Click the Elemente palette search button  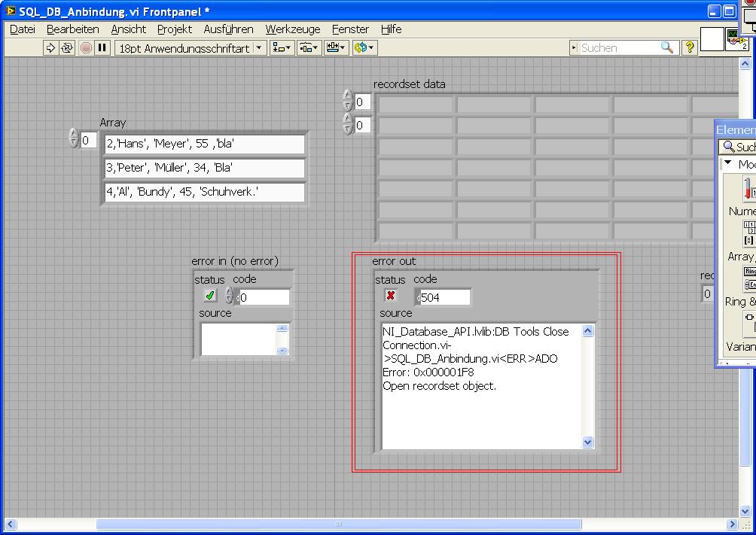[737, 147]
